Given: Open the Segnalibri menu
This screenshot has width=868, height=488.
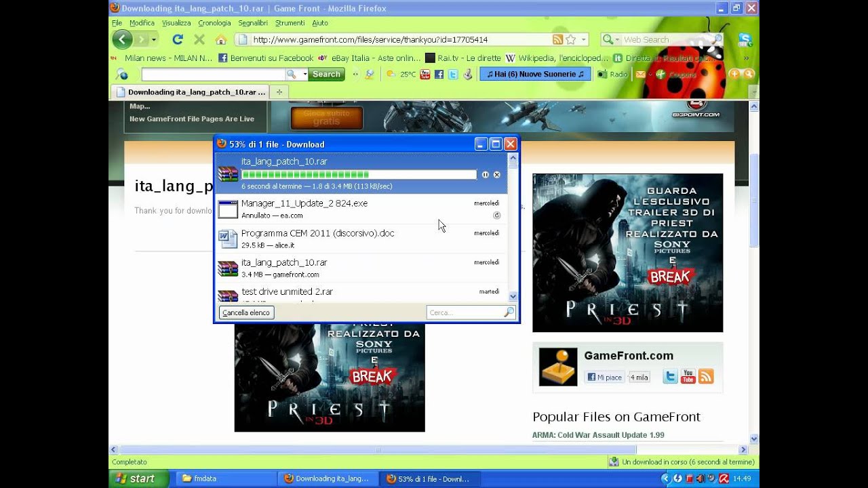Looking at the screenshot, I should pos(253,23).
